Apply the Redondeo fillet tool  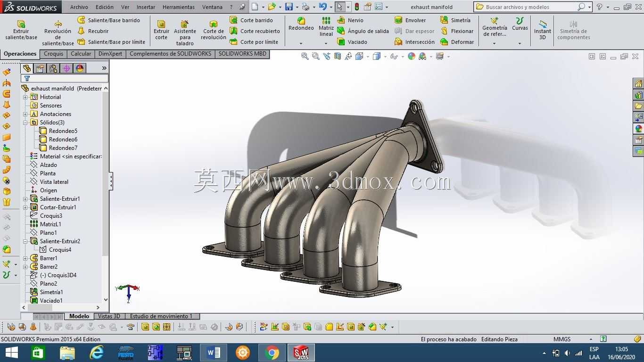pos(301,24)
